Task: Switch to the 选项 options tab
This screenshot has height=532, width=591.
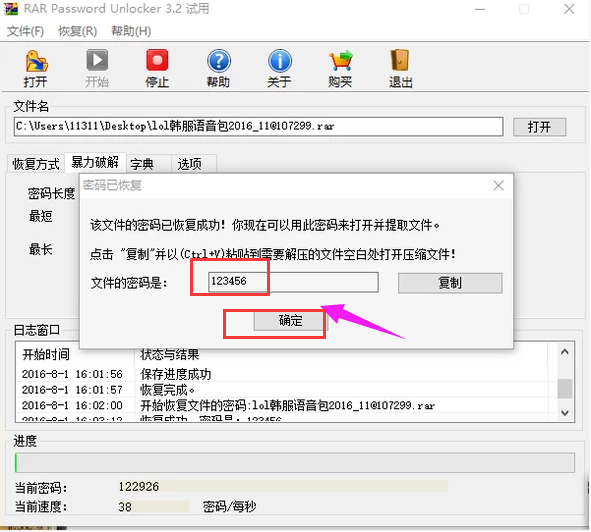Action: (190, 164)
